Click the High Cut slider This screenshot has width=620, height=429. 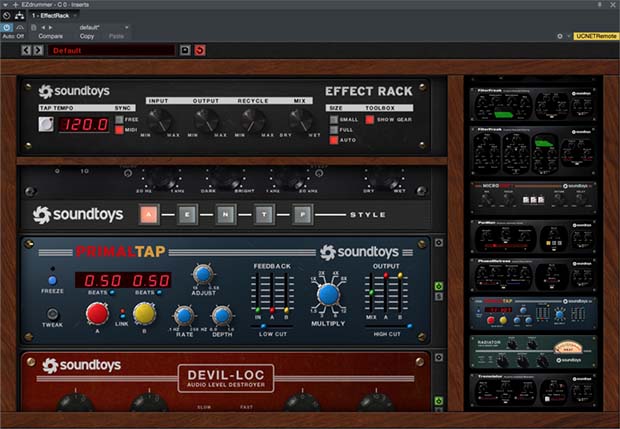point(388,326)
